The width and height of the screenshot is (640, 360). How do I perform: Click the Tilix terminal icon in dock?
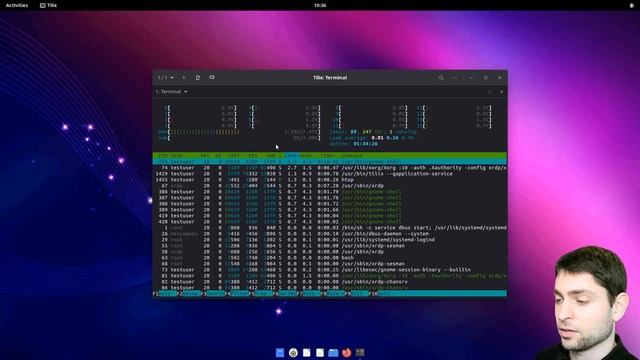click(x=360, y=352)
